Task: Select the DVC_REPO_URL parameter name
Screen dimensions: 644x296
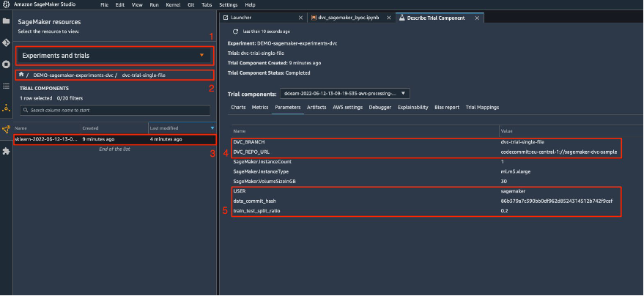Action: 251,152
